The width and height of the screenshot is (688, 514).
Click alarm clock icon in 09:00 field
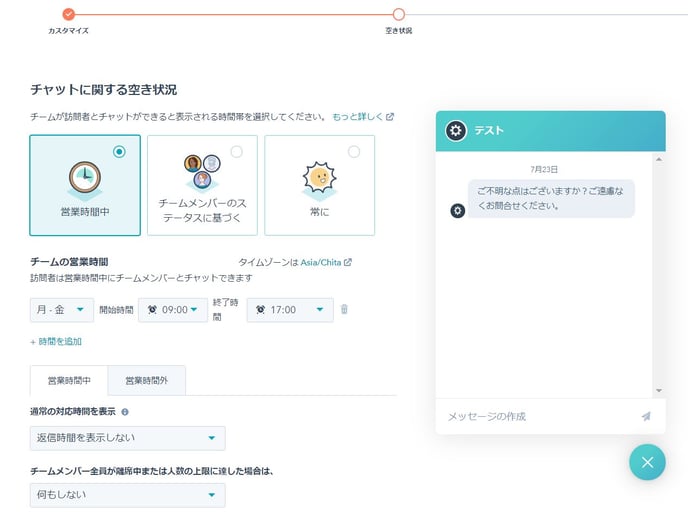pyautogui.click(x=152, y=309)
